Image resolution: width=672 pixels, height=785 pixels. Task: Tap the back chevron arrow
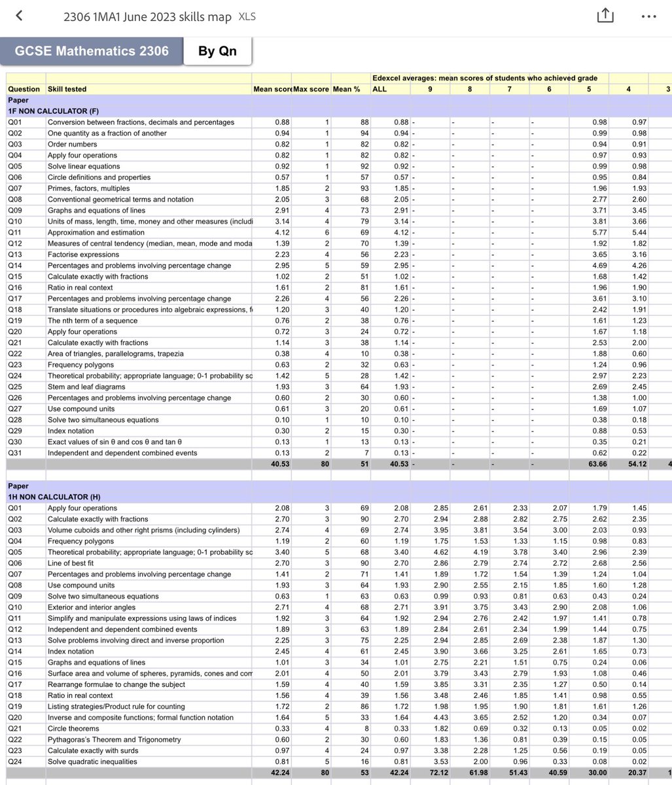tap(19, 16)
